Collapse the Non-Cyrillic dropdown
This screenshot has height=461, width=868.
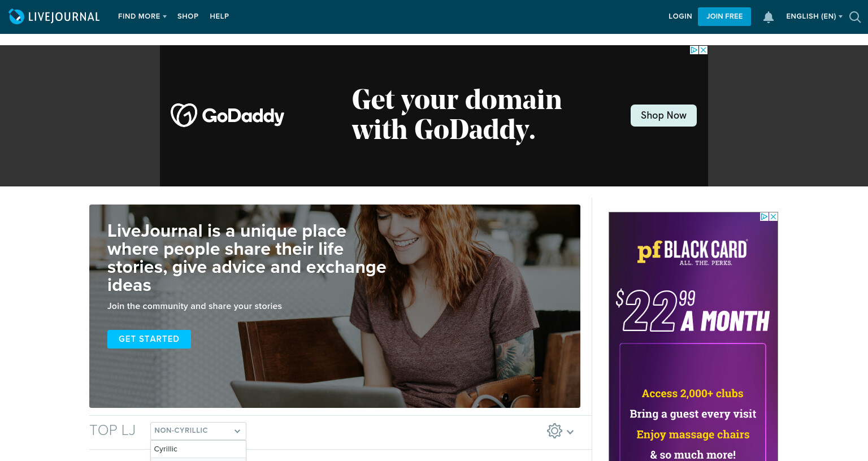(x=198, y=430)
